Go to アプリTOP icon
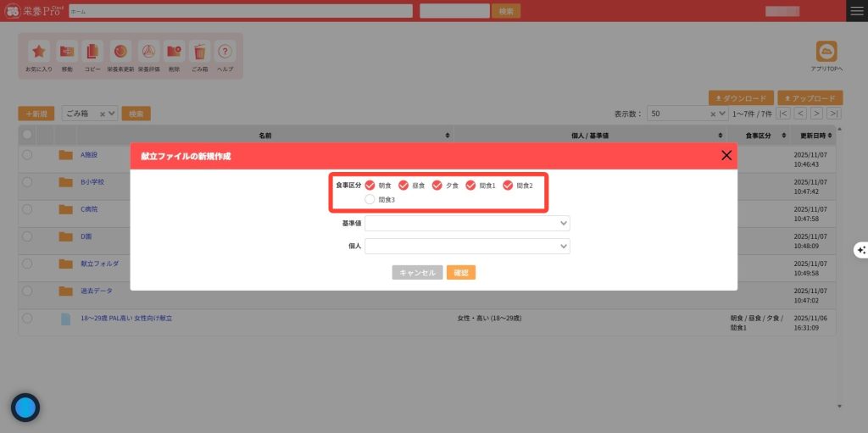Screen dimensions: 868x433 [x=826, y=52]
